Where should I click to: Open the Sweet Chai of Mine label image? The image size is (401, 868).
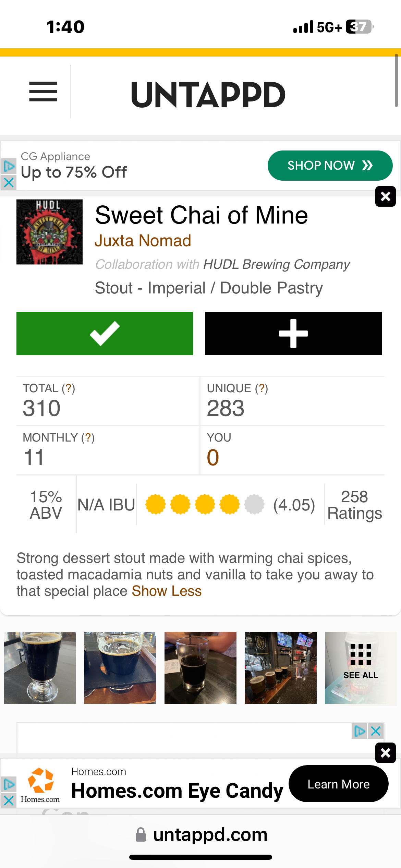[x=49, y=232]
